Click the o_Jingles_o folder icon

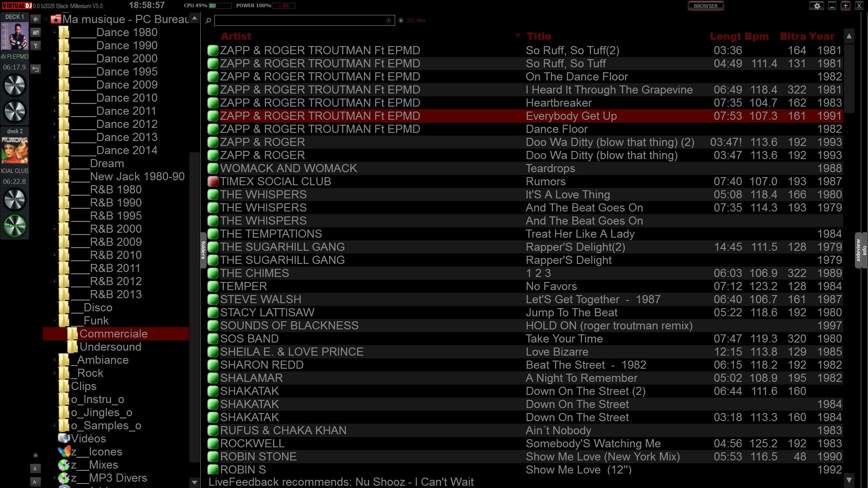pyautogui.click(x=64, y=413)
